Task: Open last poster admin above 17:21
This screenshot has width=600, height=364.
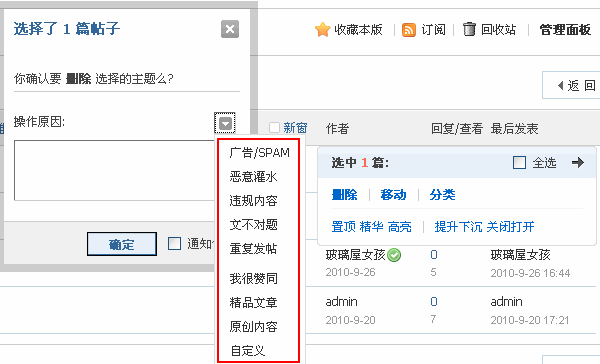Action: point(506,302)
